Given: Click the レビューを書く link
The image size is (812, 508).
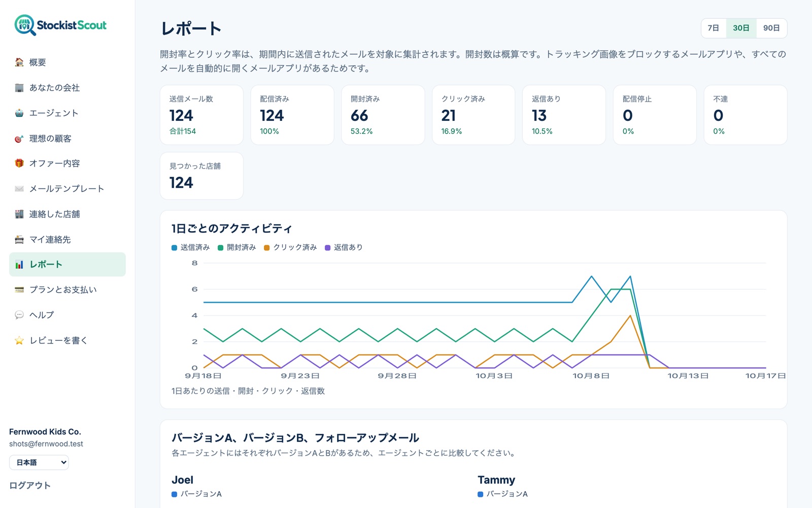Looking at the screenshot, I should coord(67,340).
